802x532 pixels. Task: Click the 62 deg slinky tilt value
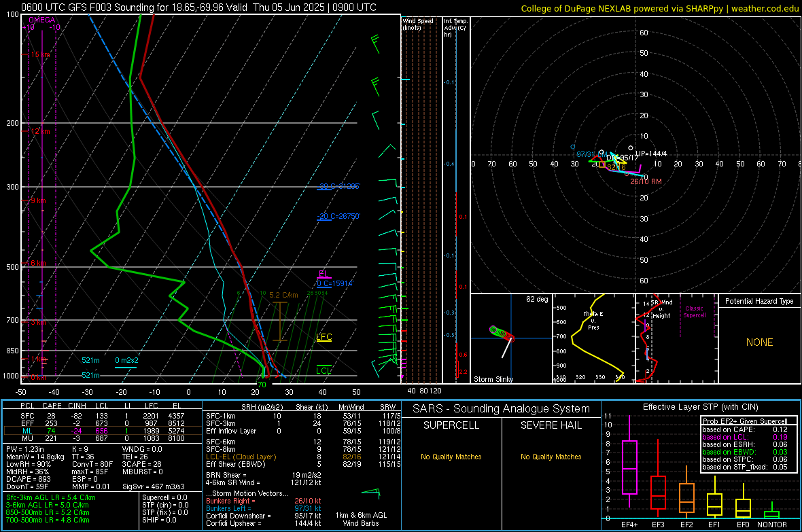(x=537, y=299)
